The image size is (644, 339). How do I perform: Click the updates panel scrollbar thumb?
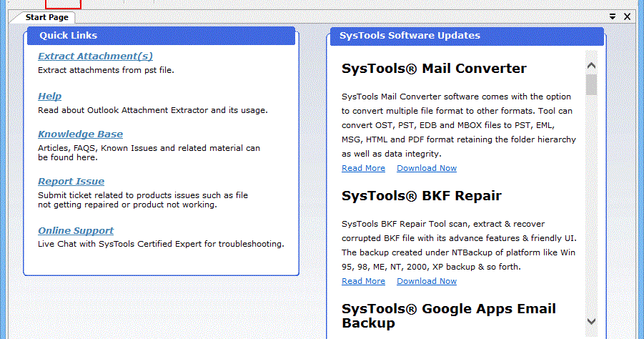pos(591,84)
